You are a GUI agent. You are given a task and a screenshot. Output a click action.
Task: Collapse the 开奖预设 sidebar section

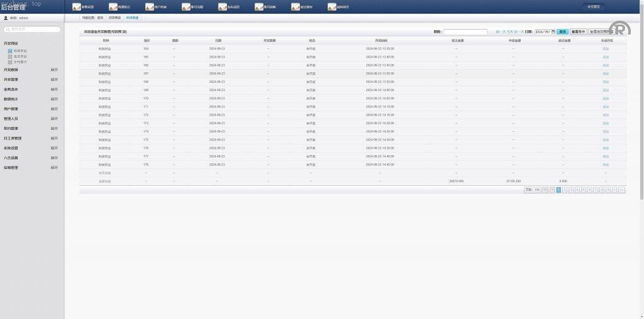(55, 43)
